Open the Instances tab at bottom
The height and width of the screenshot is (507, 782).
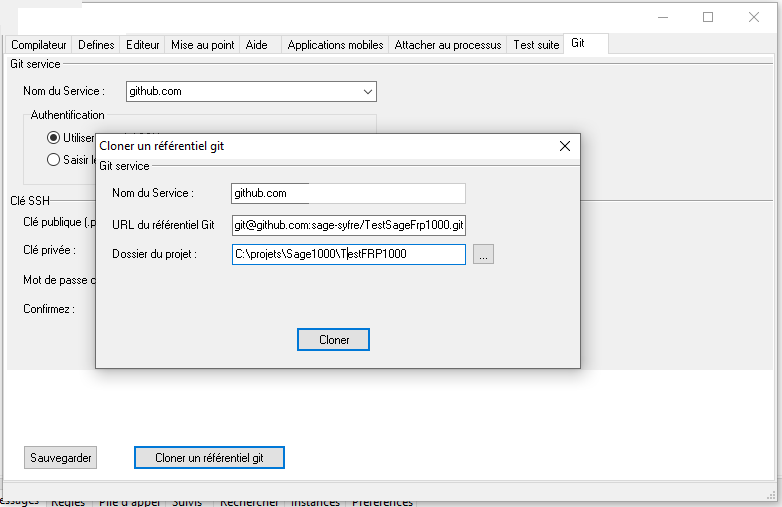315,502
